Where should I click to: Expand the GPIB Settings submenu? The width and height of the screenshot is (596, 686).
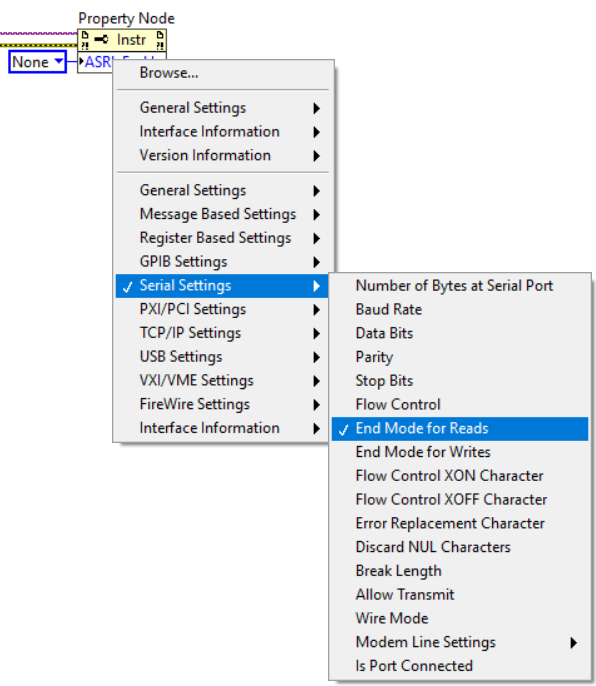click(222, 262)
